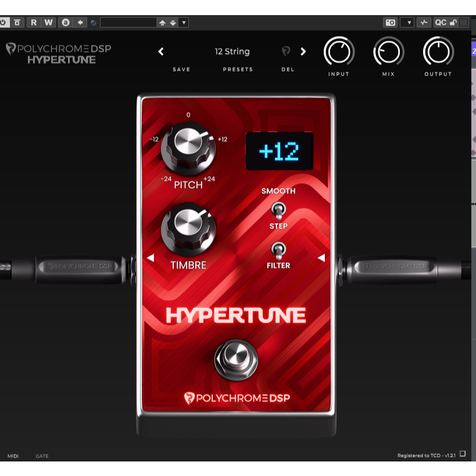
Task: Click the right output cable plug
Action: tap(395, 269)
